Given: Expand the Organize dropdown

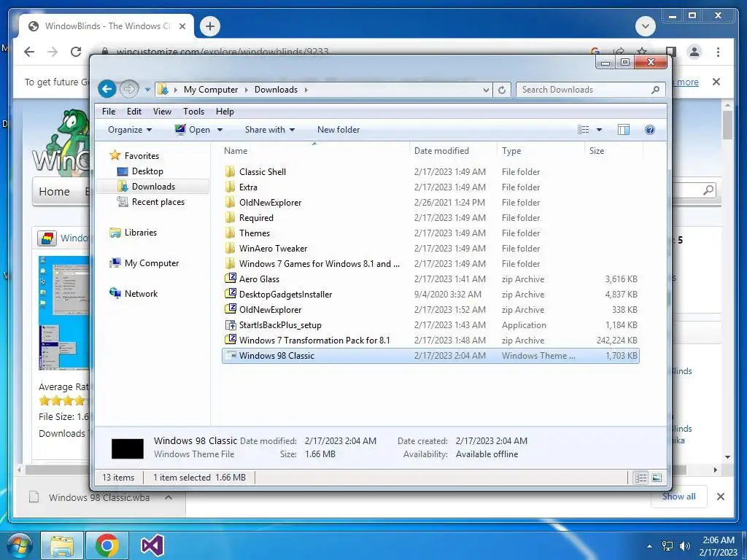Looking at the screenshot, I should (x=130, y=130).
